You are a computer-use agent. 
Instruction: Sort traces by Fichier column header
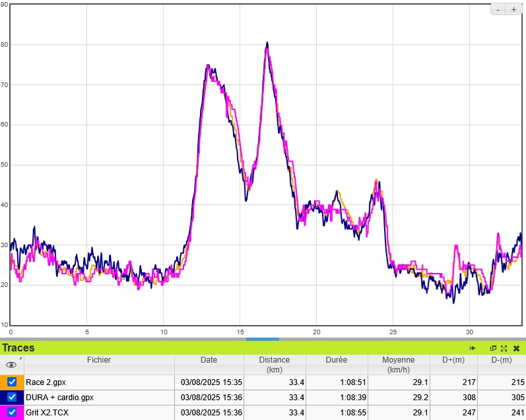click(99, 361)
